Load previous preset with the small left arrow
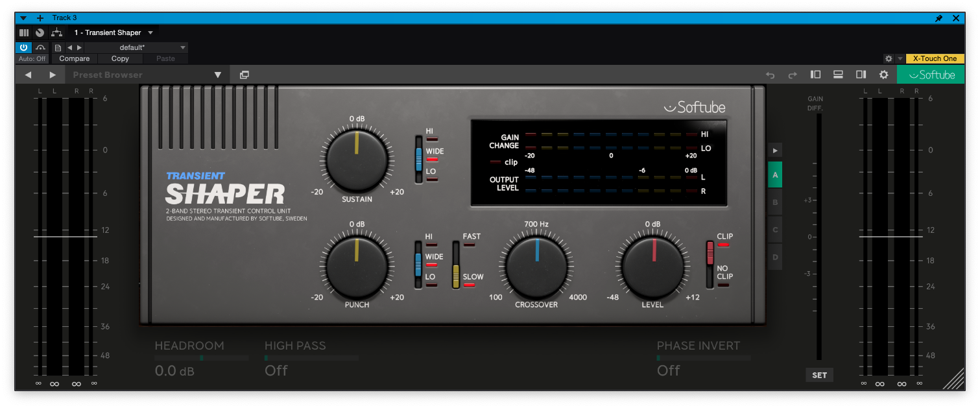980x408 pixels. click(x=69, y=47)
